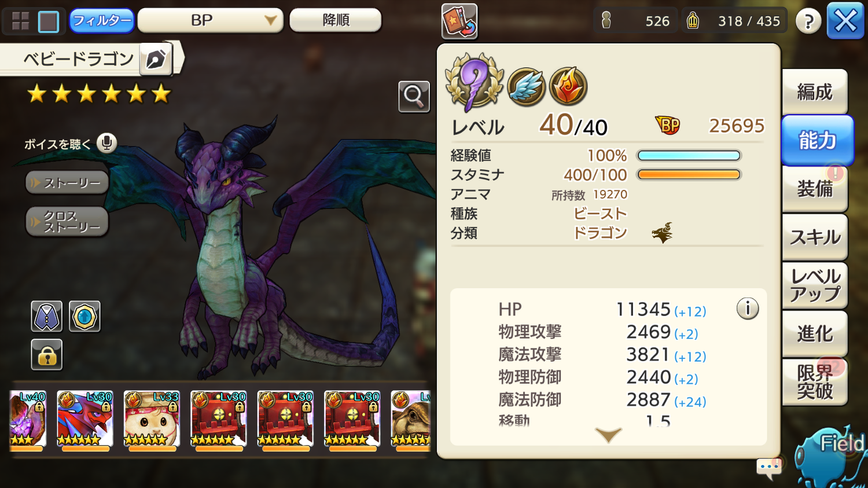Open the 装備 equipment tab

pyautogui.click(x=815, y=189)
